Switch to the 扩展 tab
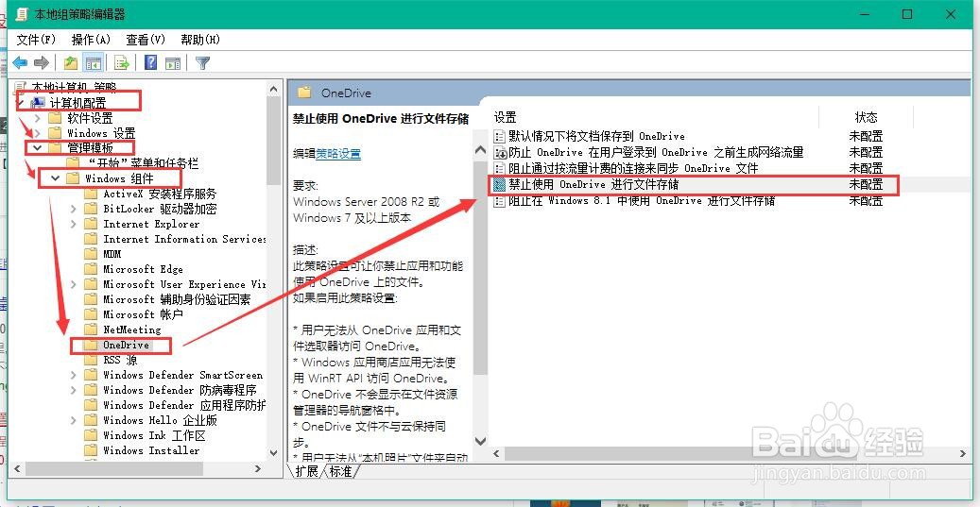 pos(306,471)
